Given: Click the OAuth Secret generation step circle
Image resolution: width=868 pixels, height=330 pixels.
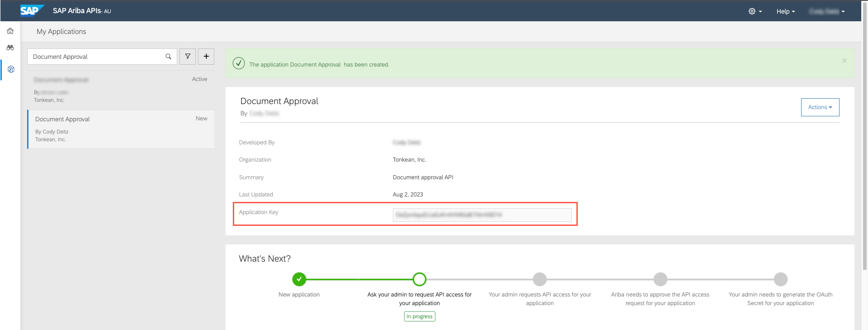Looking at the screenshot, I should (780, 279).
